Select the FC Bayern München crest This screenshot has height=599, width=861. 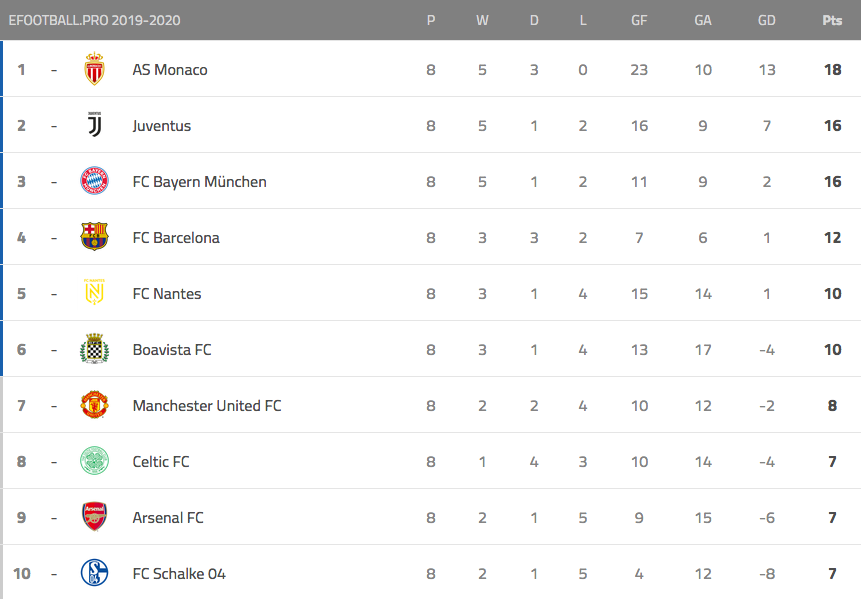(x=94, y=181)
